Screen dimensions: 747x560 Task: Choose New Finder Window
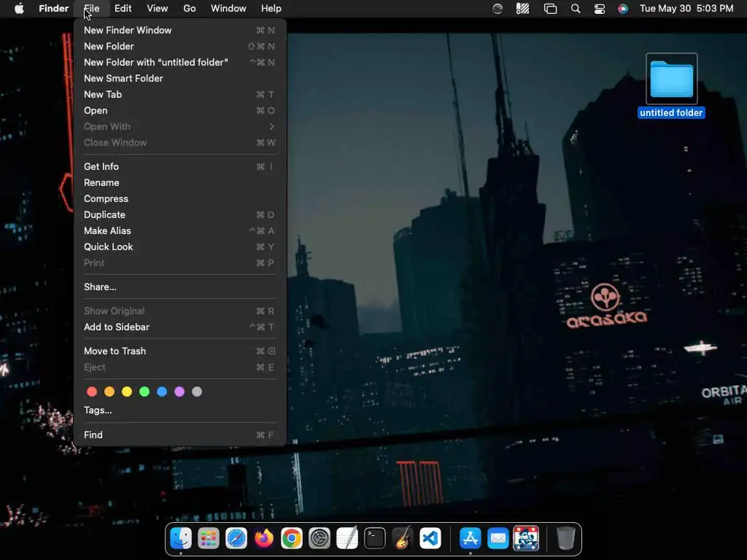[180, 30]
